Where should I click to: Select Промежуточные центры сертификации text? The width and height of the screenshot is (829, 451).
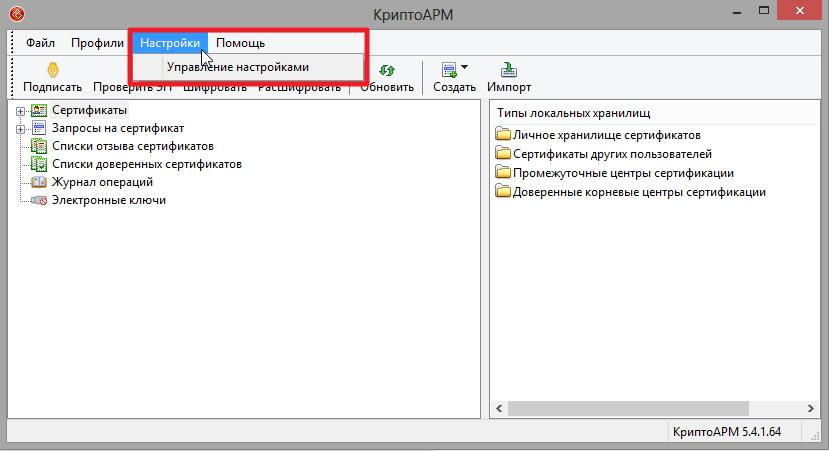tap(623, 173)
